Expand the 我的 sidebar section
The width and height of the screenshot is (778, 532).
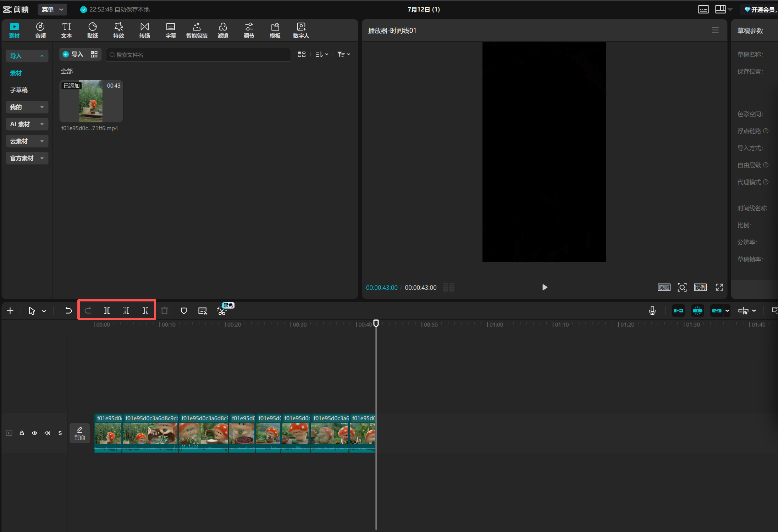27,107
